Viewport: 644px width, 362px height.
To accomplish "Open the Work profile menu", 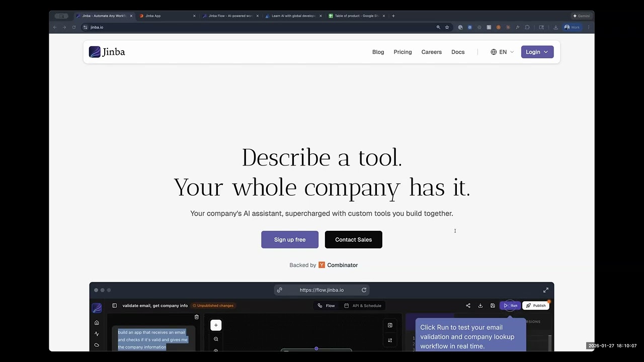I will [572, 27].
